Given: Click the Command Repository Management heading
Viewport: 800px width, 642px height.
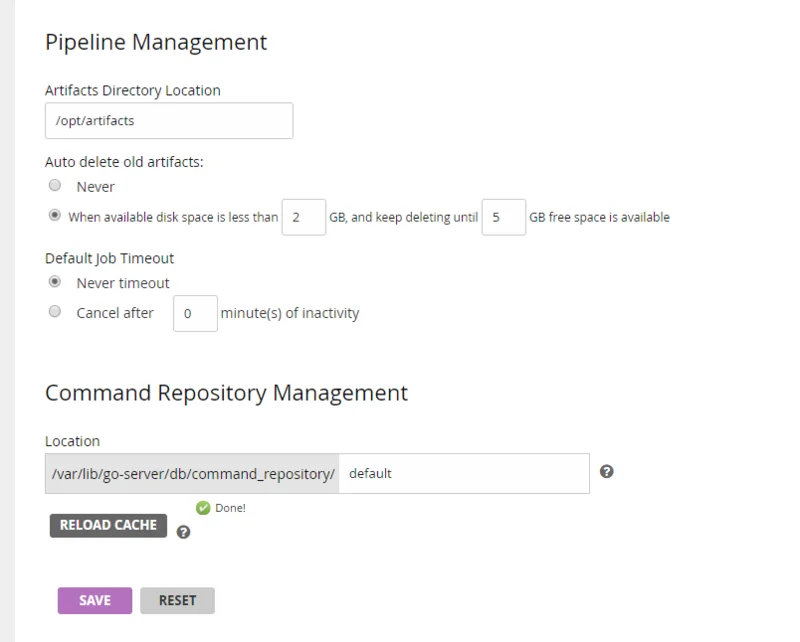Looking at the screenshot, I should click(227, 393).
